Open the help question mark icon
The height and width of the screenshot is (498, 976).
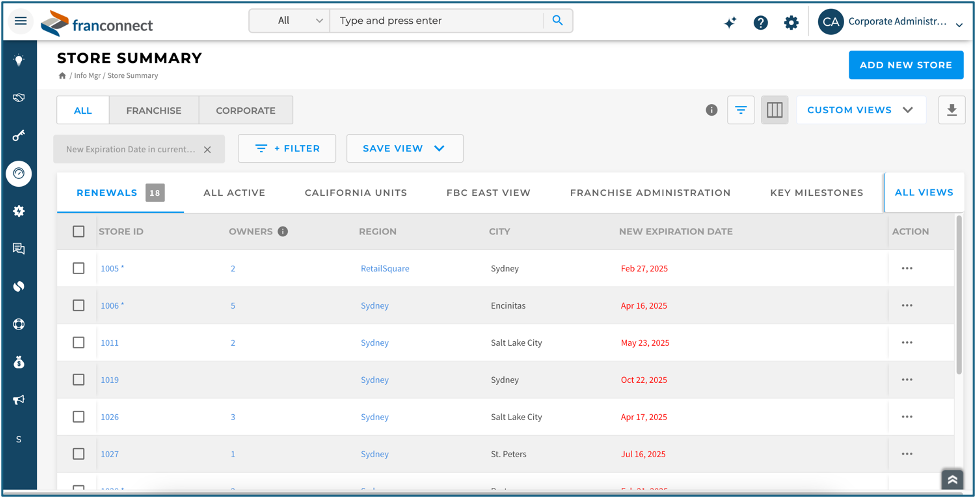pos(761,23)
